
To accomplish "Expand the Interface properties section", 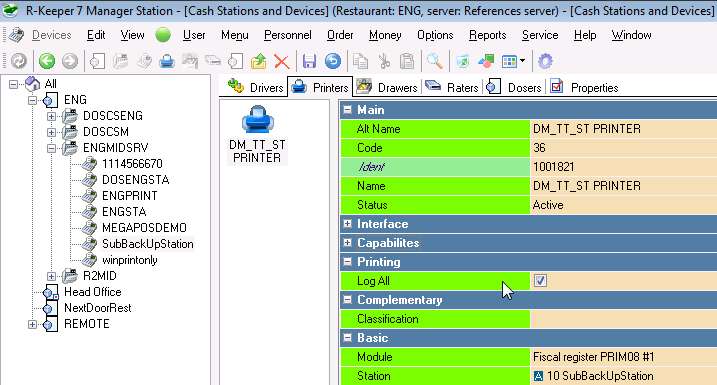I will click(x=348, y=224).
